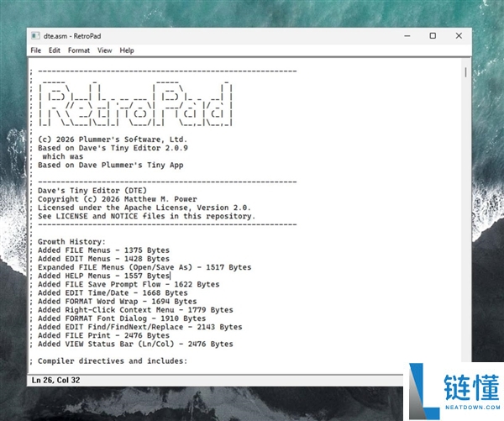Screen dimensions: 504x421
Task: Click the 'Ln 26, Col 32' status bar entry
Action: pos(55,380)
